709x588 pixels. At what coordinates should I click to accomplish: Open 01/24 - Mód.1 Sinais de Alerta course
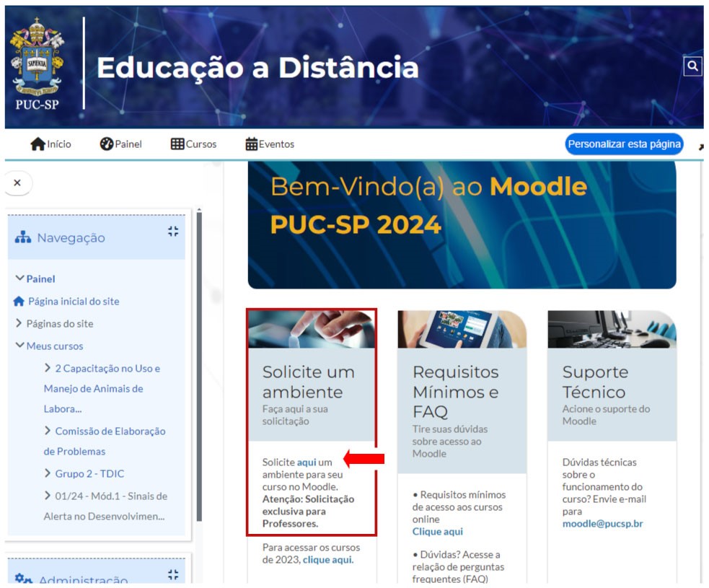click(x=106, y=506)
